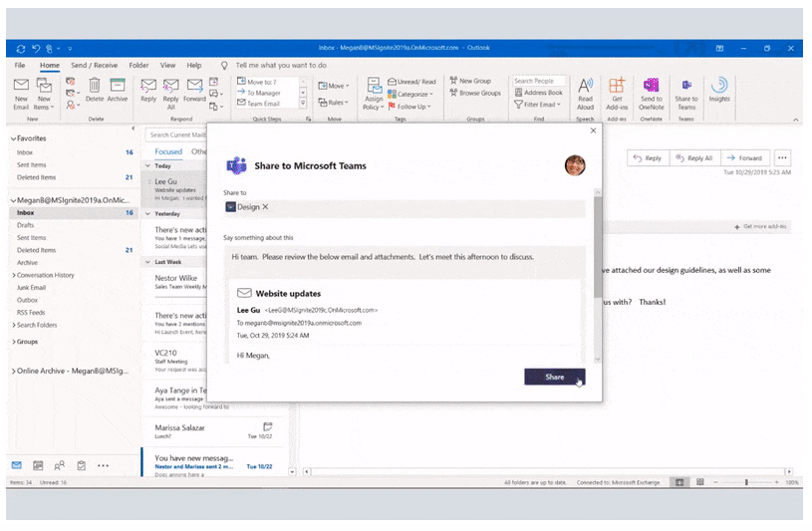Expand the Search Folders node

[x=14, y=325]
